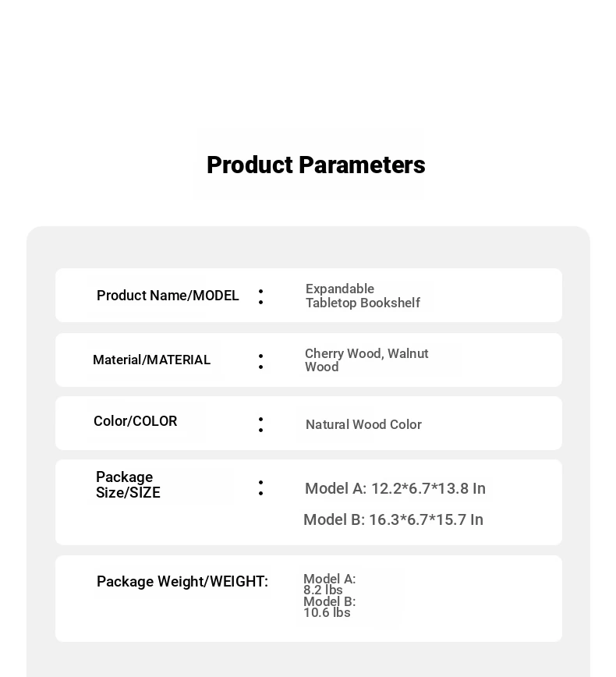Click the Natural Wood Color value
616x677 pixels.
tap(363, 424)
